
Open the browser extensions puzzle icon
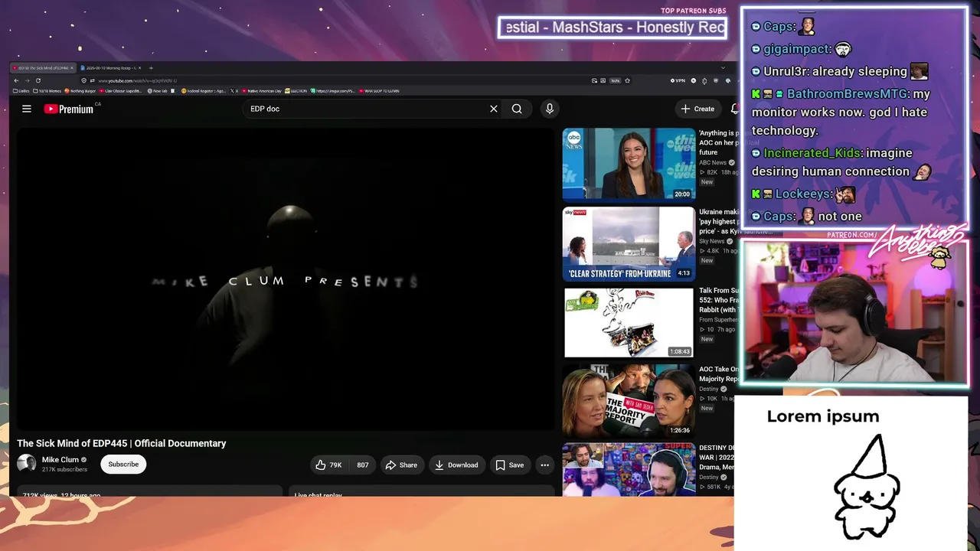[706, 80]
